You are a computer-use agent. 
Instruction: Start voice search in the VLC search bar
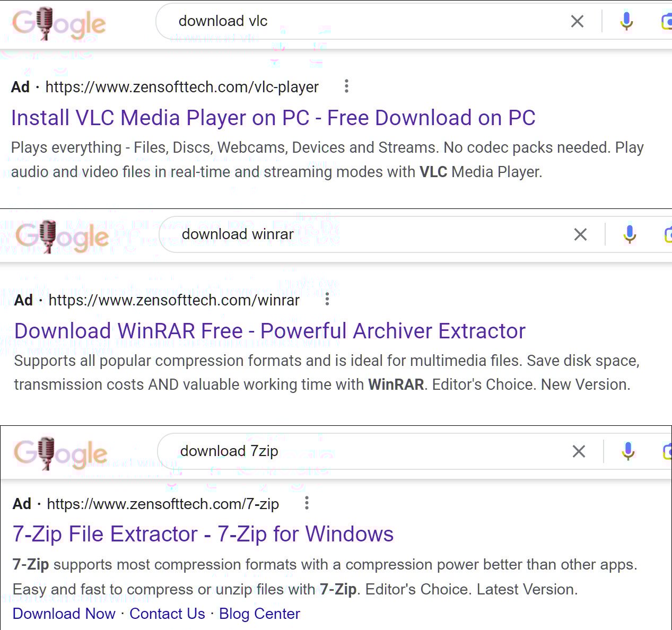tap(626, 21)
